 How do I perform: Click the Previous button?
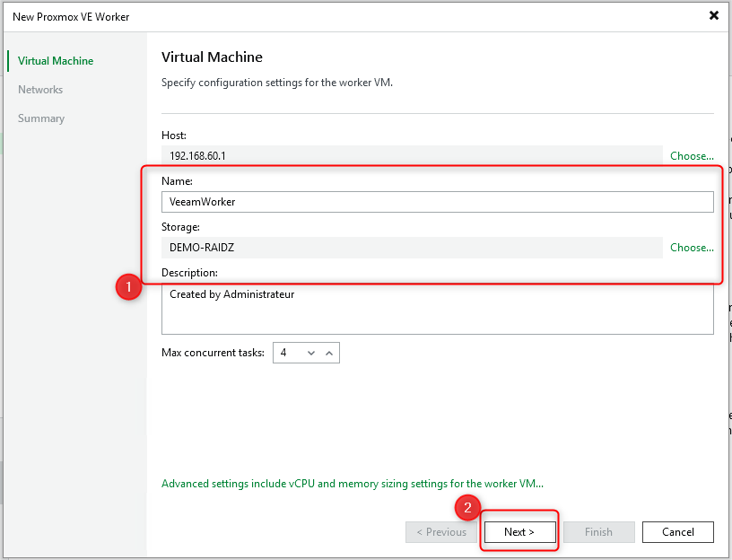click(440, 531)
